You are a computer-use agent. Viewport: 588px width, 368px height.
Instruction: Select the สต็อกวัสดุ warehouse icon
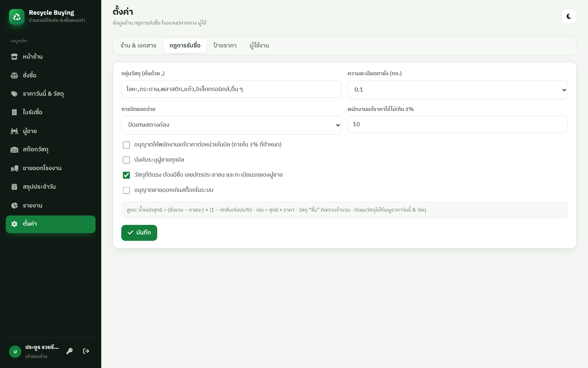click(14, 150)
